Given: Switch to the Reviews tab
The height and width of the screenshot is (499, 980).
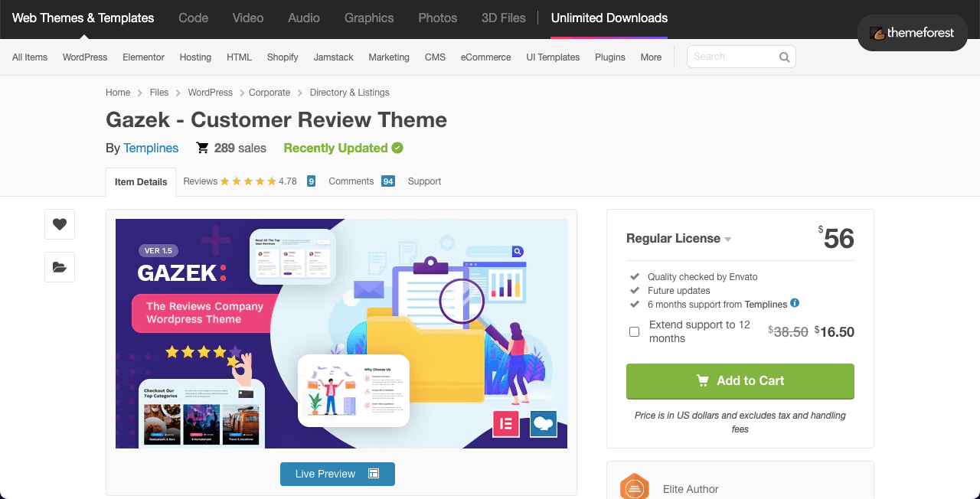Looking at the screenshot, I should click(x=201, y=181).
